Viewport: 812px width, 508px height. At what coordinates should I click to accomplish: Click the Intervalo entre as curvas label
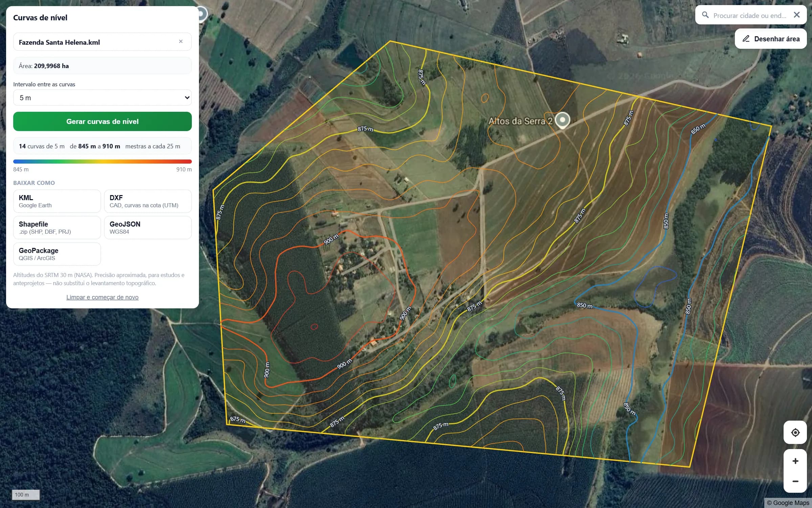tap(44, 84)
